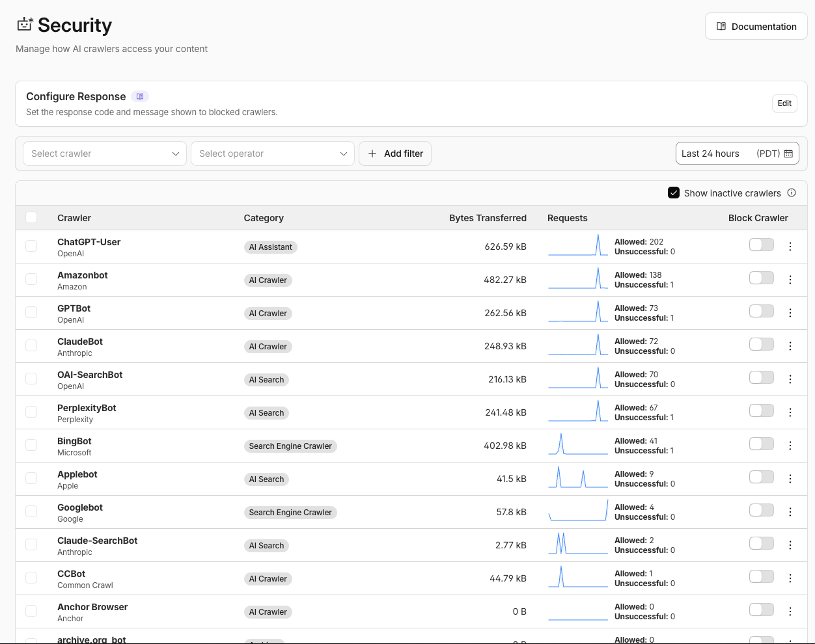The image size is (815, 644).
Task: Toggle Block Crawler for ChatGPT-User
Action: (761, 245)
